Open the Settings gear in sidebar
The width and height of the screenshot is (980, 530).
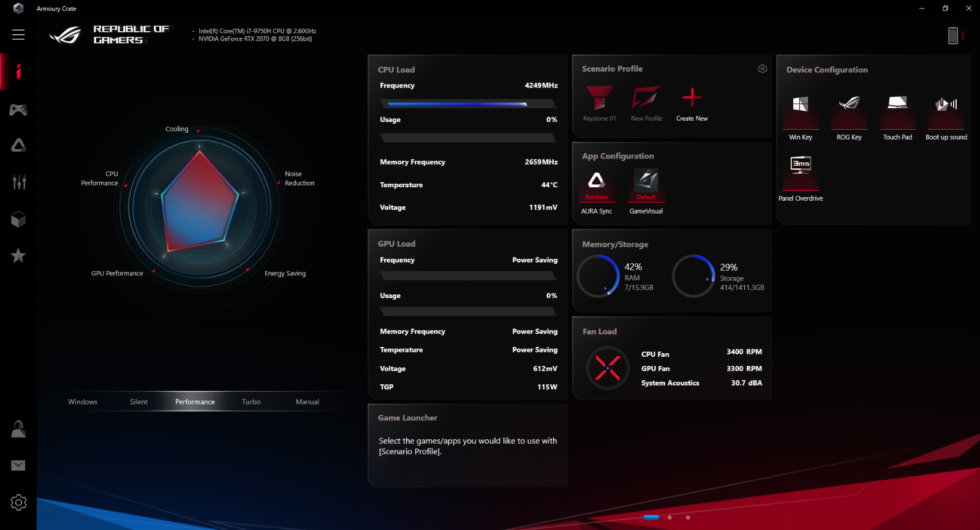click(x=18, y=502)
